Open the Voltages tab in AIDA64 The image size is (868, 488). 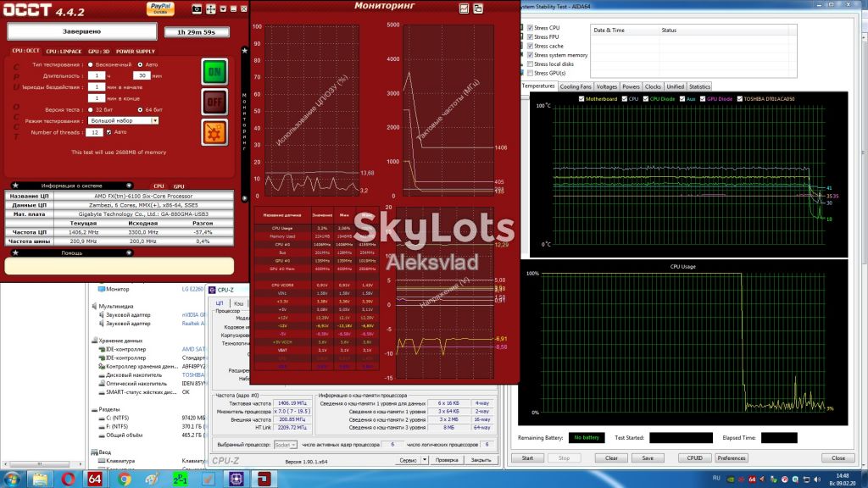click(607, 87)
